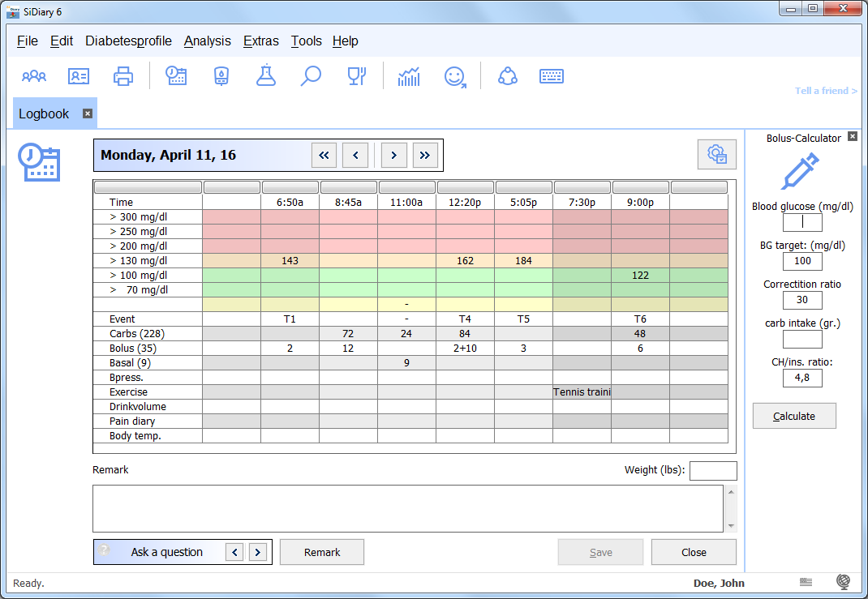Click the on-screen keyboard icon
This screenshot has height=599, width=868.
coord(552,77)
